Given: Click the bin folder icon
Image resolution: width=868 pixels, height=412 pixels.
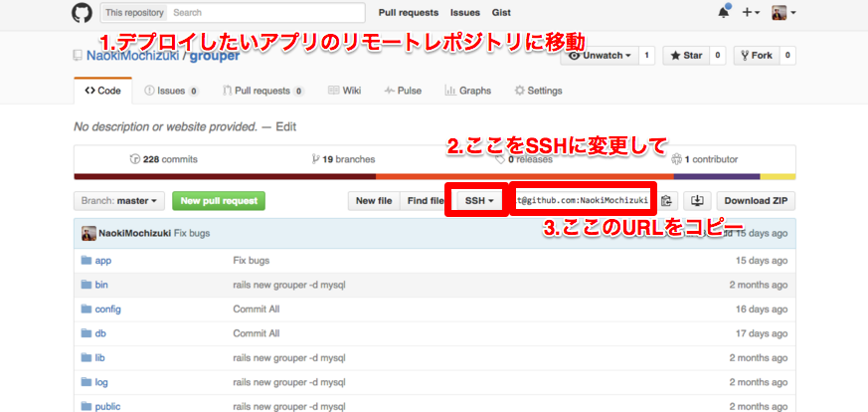Looking at the screenshot, I should (x=86, y=285).
